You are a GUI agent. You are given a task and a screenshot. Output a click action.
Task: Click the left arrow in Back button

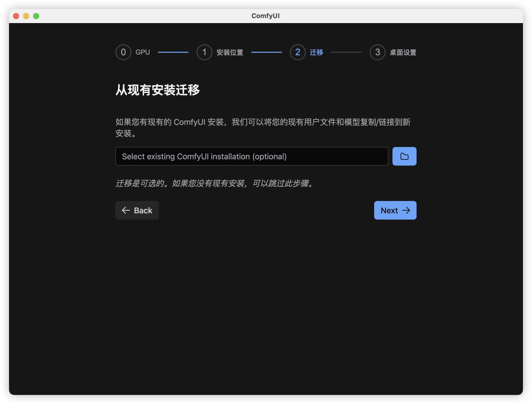click(x=126, y=210)
